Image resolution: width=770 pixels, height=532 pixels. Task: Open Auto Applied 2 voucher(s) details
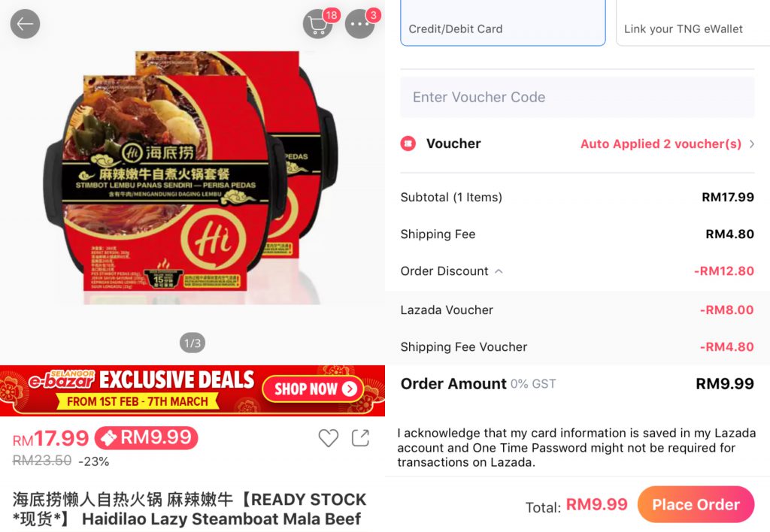661,144
